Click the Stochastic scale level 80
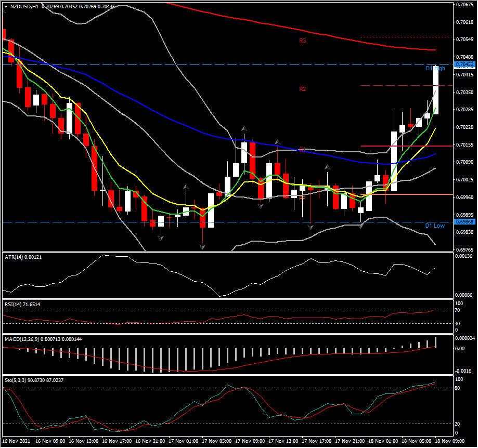This screenshot has height=448, width=478. coord(458,388)
